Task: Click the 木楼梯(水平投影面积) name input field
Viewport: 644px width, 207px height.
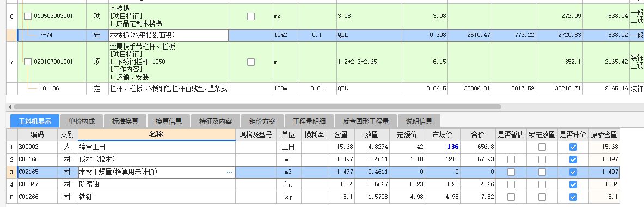Action: pyautogui.click(x=168, y=35)
